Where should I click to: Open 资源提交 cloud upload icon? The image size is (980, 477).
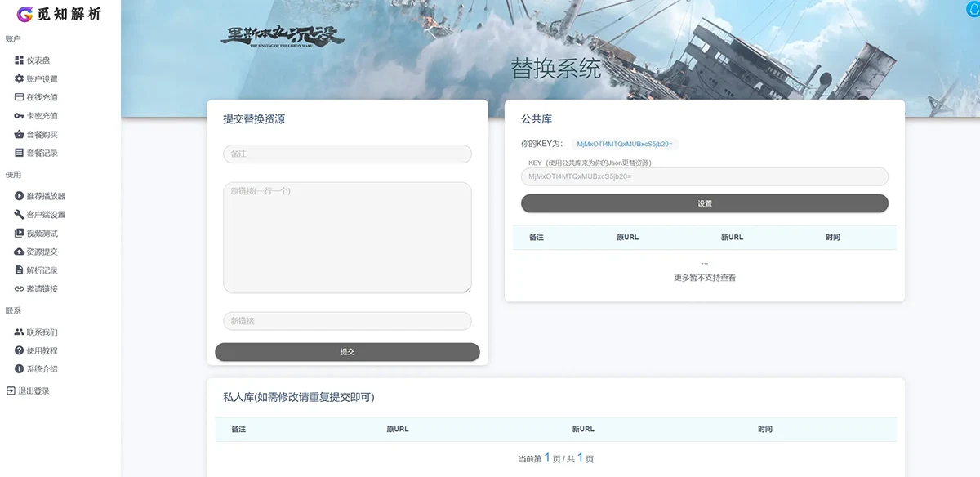20,252
